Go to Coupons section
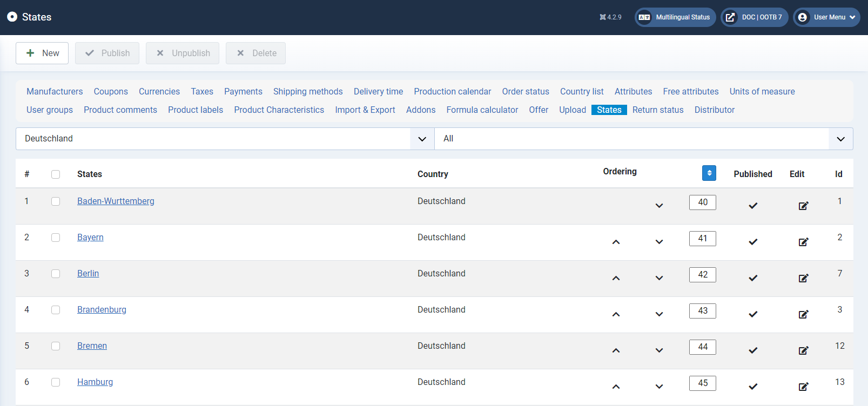 [x=111, y=91]
